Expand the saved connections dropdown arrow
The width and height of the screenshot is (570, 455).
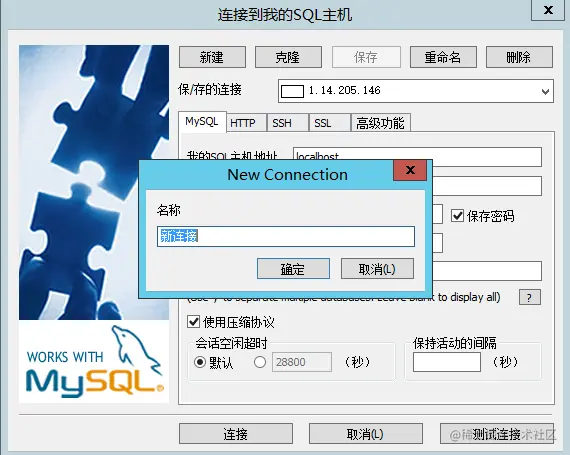pos(545,91)
